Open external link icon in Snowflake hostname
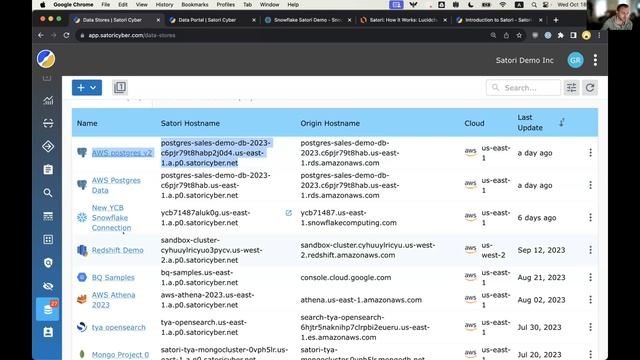Viewport: 640px width, 360px height. (289, 213)
